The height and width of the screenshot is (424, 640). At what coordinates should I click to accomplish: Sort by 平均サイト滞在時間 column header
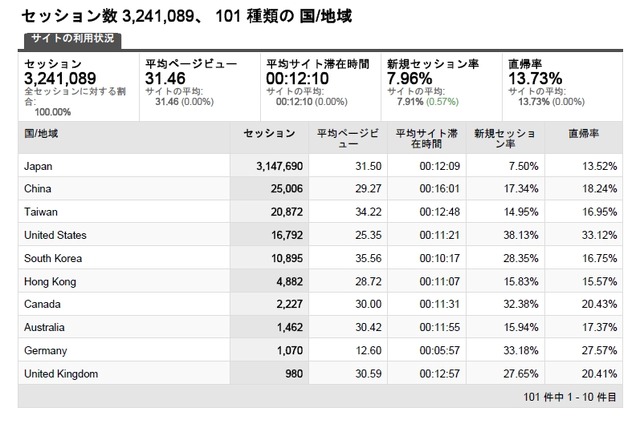[427, 138]
